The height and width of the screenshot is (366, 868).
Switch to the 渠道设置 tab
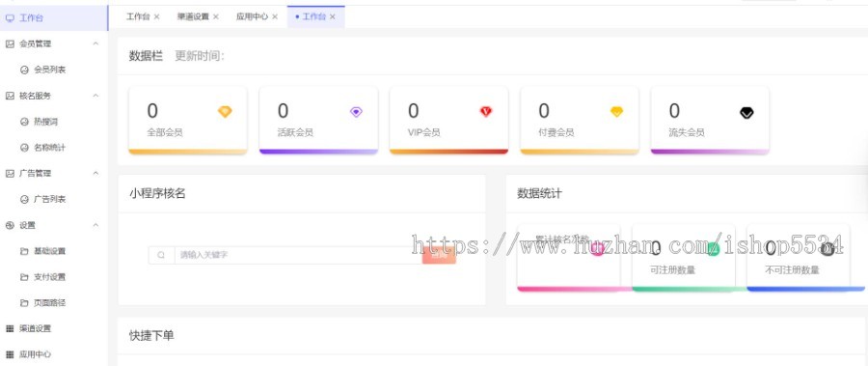click(193, 16)
